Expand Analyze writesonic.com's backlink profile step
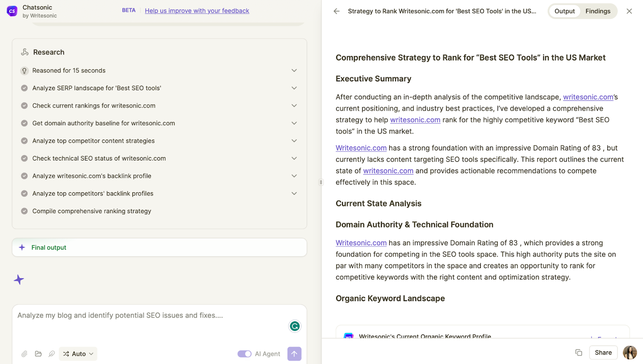The image size is (643, 364). coord(294,176)
